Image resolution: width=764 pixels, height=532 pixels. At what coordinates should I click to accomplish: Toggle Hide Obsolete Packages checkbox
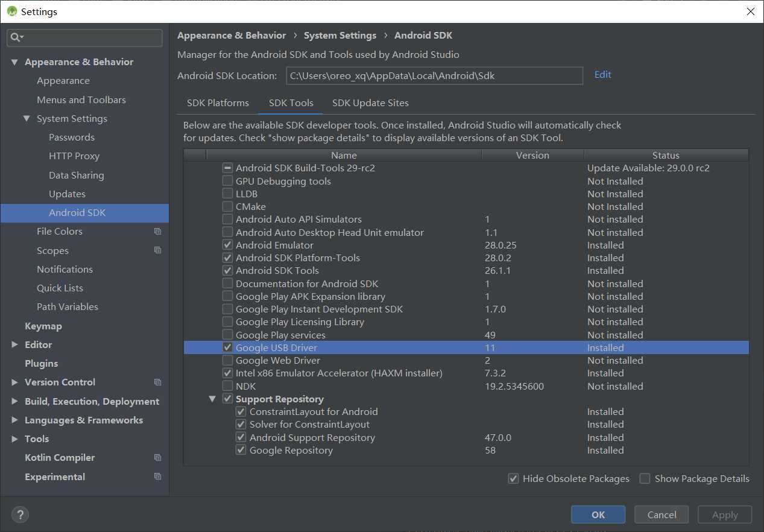pos(513,478)
